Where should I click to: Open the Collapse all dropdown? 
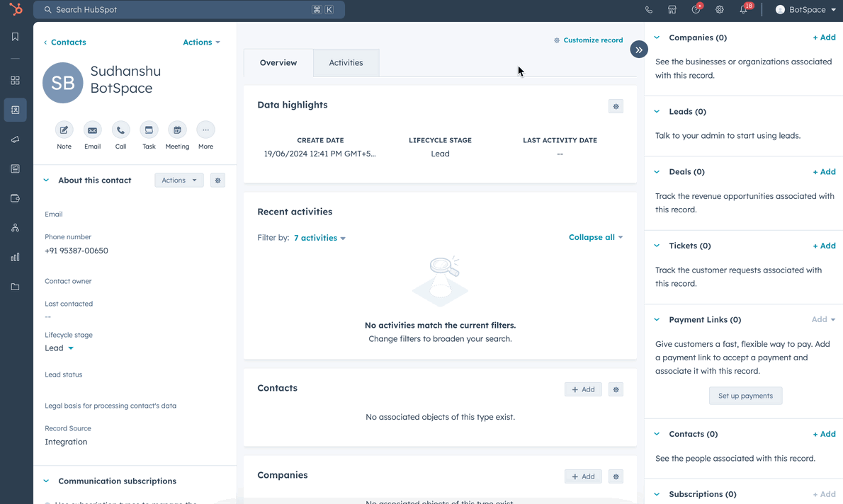tap(596, 237)
